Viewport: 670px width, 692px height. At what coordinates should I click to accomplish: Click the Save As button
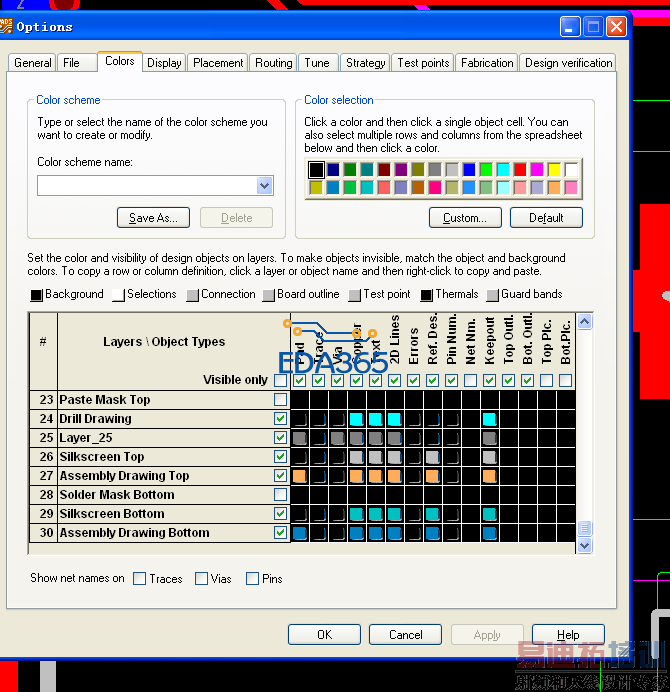(153, 218)
